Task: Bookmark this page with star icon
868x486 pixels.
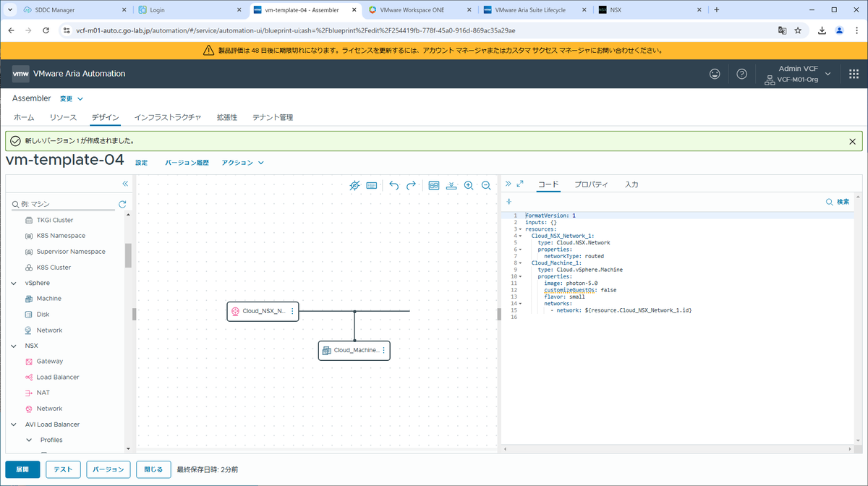Action: [798, 30]
